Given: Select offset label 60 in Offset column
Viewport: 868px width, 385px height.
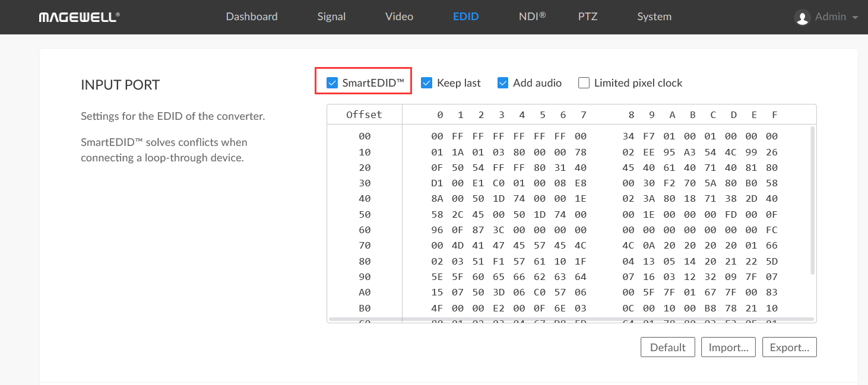Looking at the screenshot, I should [365, 230].
